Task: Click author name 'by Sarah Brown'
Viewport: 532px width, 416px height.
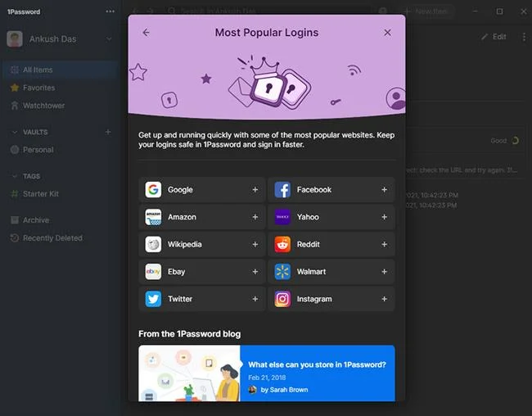Action: pyautogui.click(x=284, y=390)
